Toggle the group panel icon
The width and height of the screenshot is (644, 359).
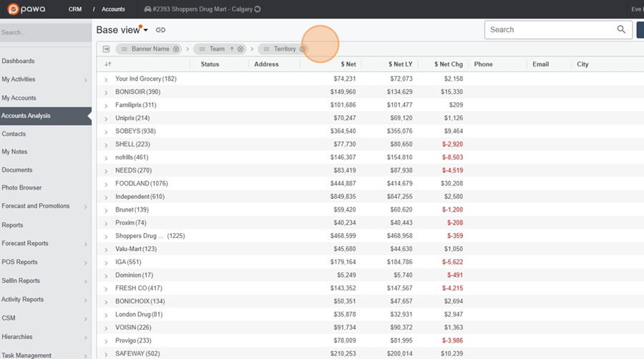click(x=107, y=49)
